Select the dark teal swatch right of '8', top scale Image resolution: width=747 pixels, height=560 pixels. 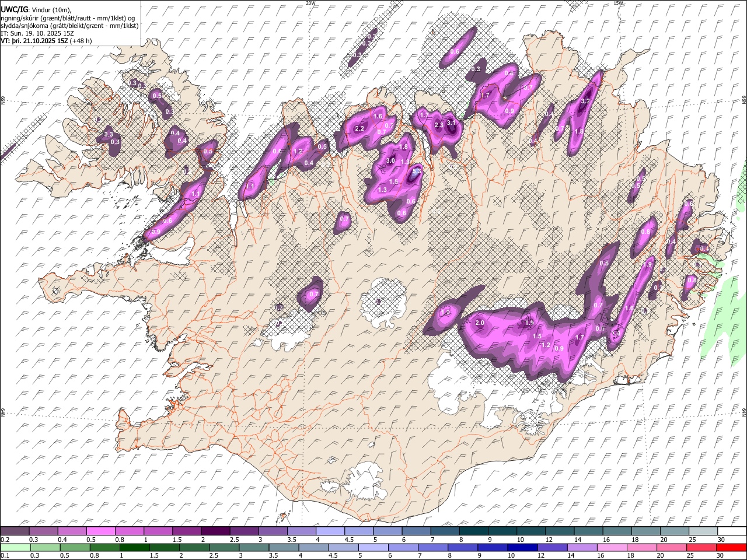tap(473, 531)
